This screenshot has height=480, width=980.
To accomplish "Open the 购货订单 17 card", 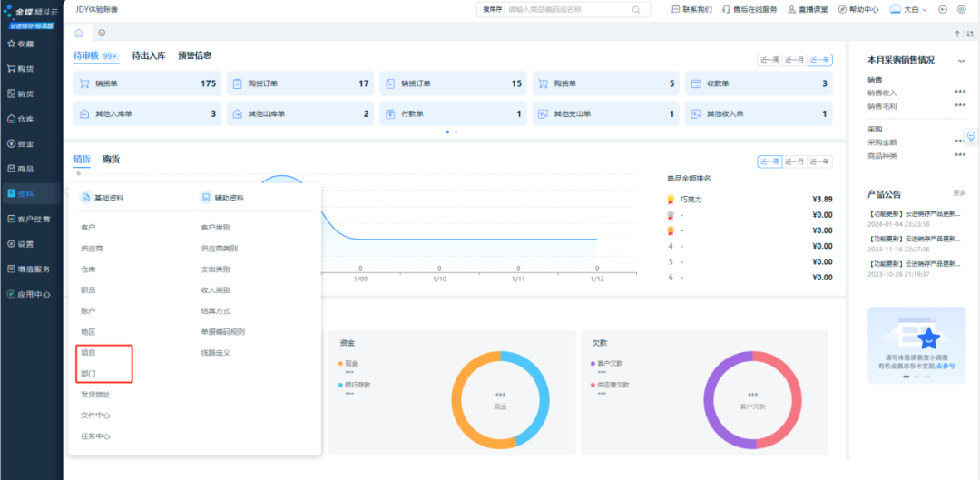I will 300,83.
